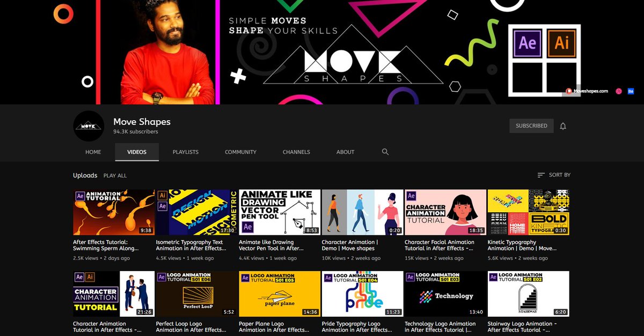This screenshot has height=336, width=644.
Task: Click the SUBSCRIBED button
Action: 531,126
